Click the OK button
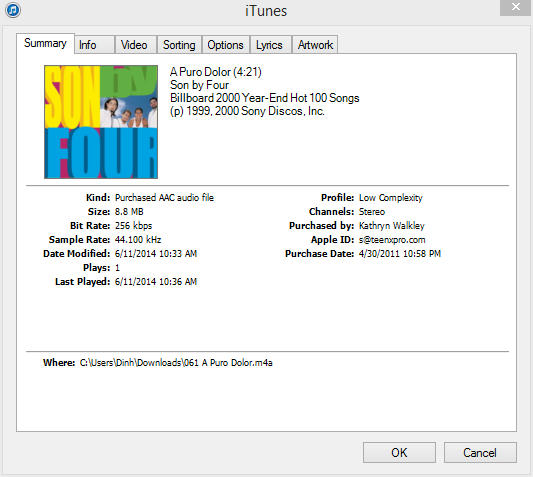Image resolution: width=533 pixels, height=477 pixels. [399, 453]
